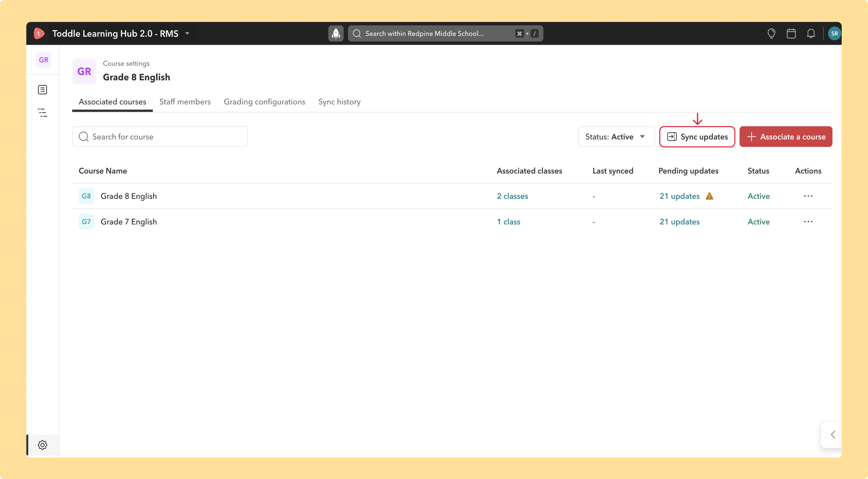The height and width of the screenshot is (479, 868).
Task: Focus the Redpine Middle School search bar
Action: click(x=446, y=33)
